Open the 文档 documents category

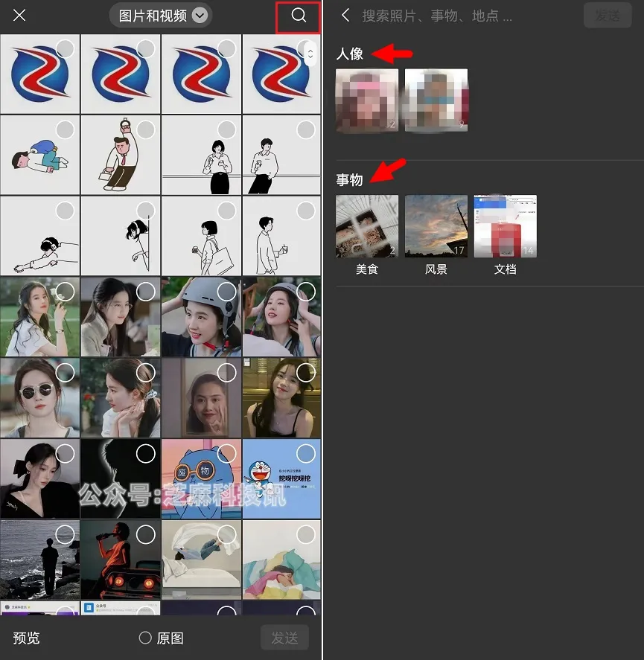[x=505, y=227]
